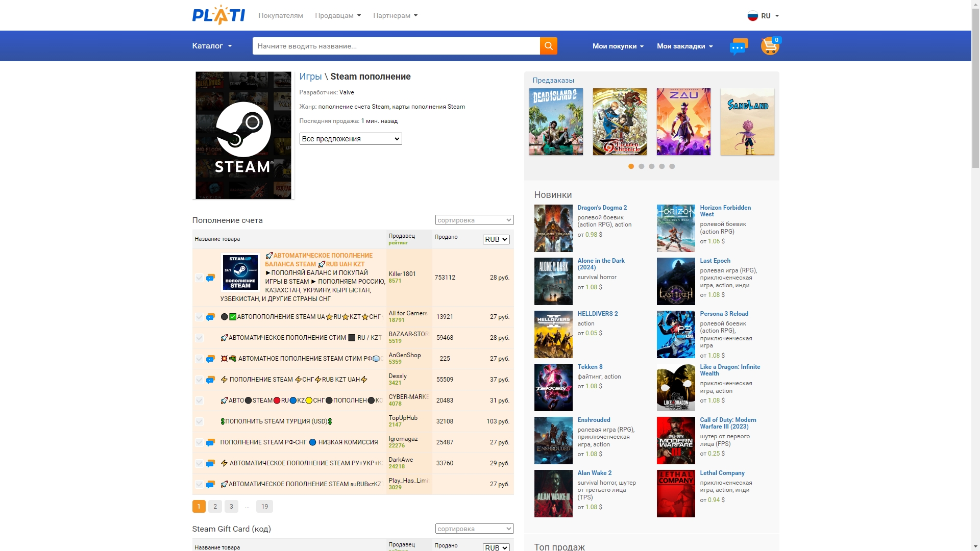This screenshot has width=980, height=551.
Task: Click chat icon in DarkAwe row
Action: (210, 464)
